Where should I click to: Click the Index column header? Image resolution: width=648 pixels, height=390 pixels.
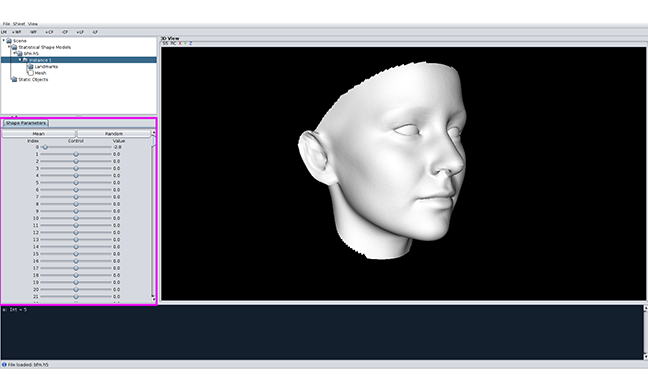pyautogui.click(x=33, y=141)
